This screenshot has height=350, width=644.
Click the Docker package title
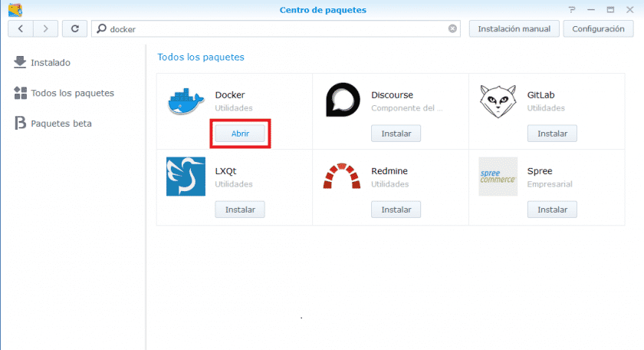(229, 95)
